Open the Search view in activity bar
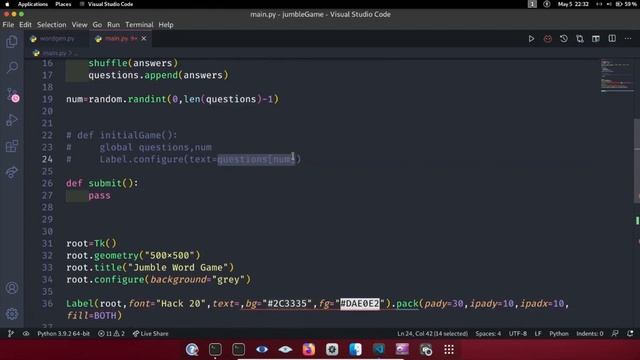 point(12,67)
